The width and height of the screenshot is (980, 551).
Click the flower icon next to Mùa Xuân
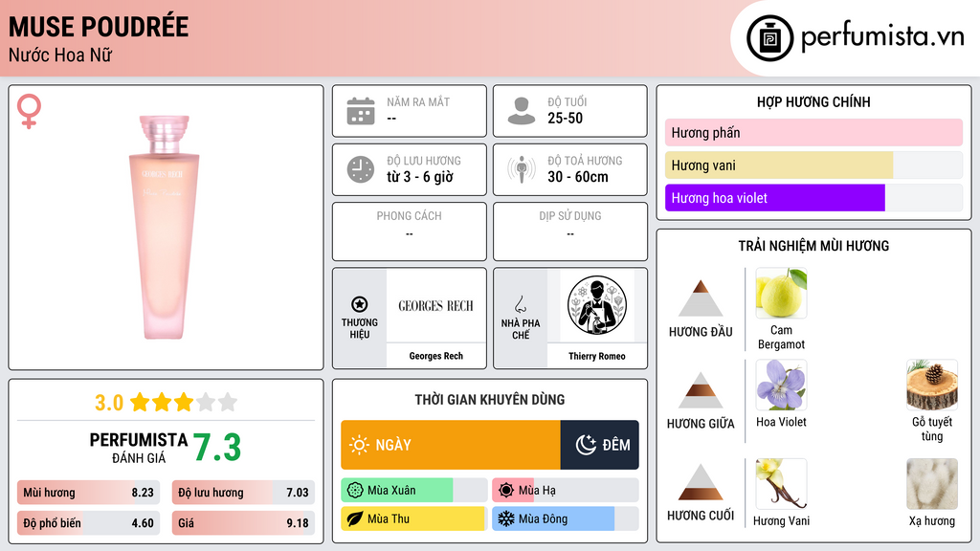[x=355, y=491]
